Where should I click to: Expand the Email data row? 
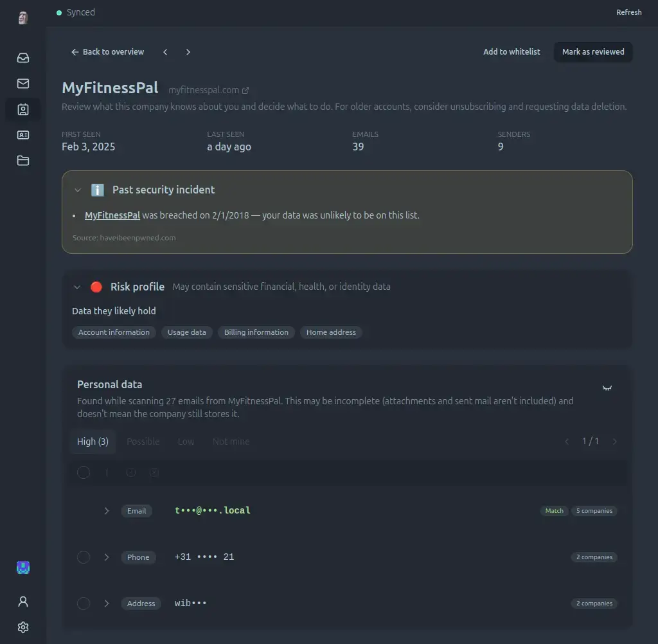[107, 511]
